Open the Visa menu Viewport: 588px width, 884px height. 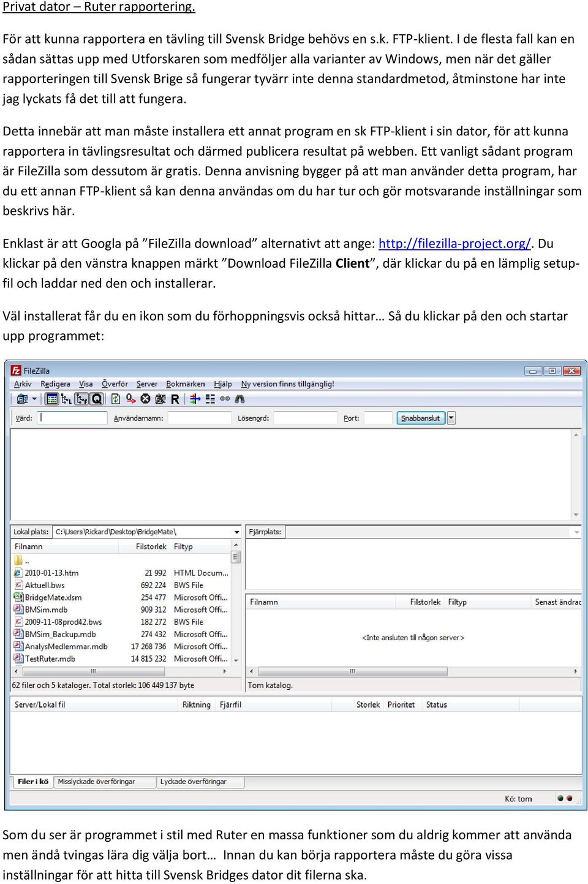point(86,384)
